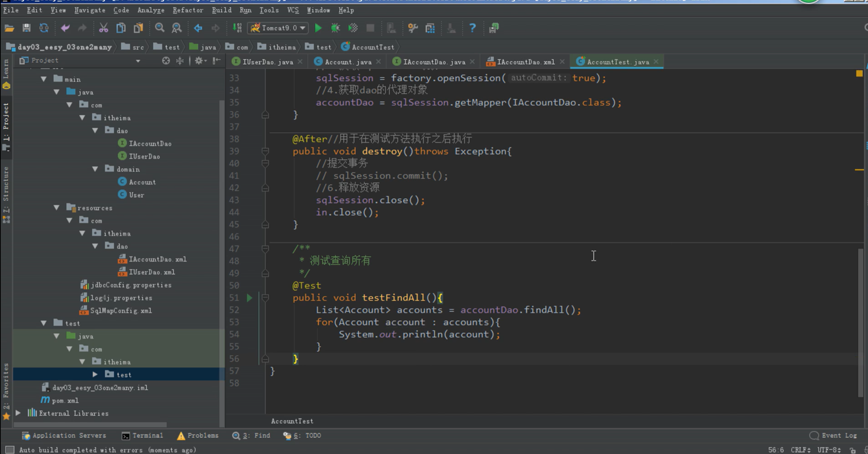This screenshot has width=868, height=454.
Task: Click the Help question mark icon
Action: click(472, 28)
